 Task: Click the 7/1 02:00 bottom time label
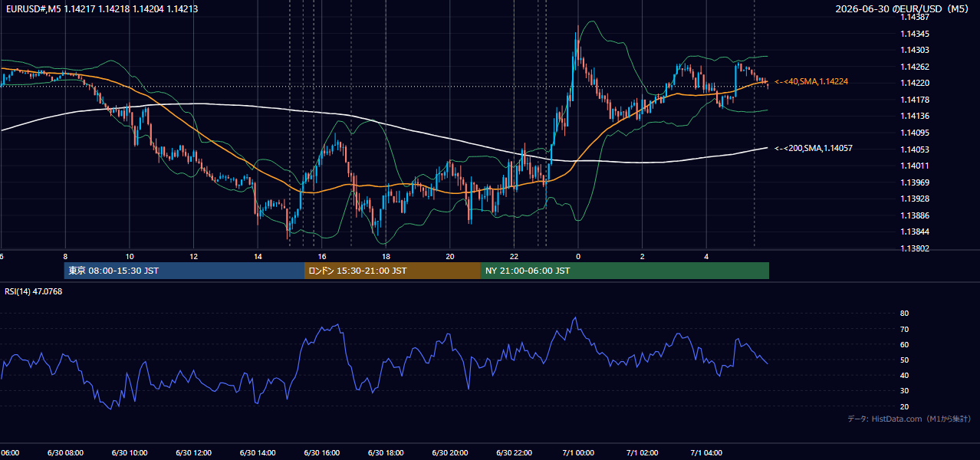point(642,453)
